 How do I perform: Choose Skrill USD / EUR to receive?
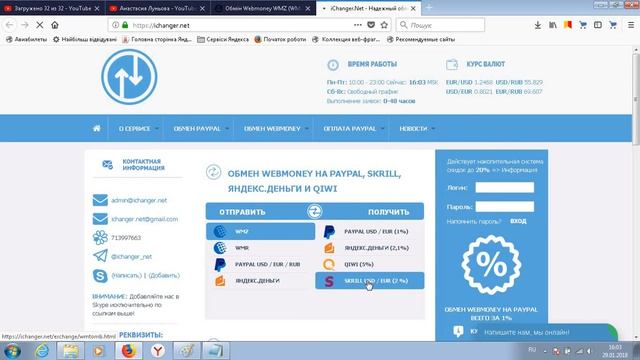(369, 281)
